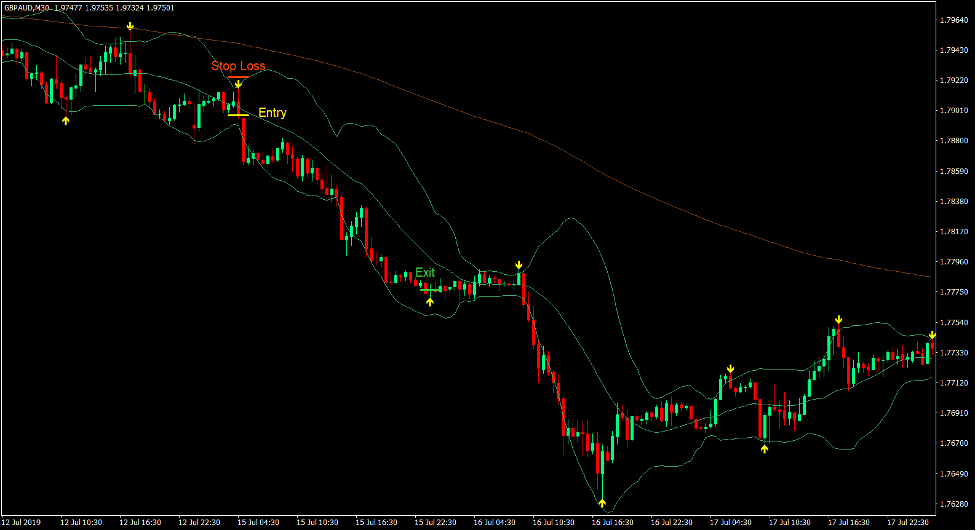977x531 pixels.
Task: Click the Stop Loss text label
Action: tap(238, 66)
